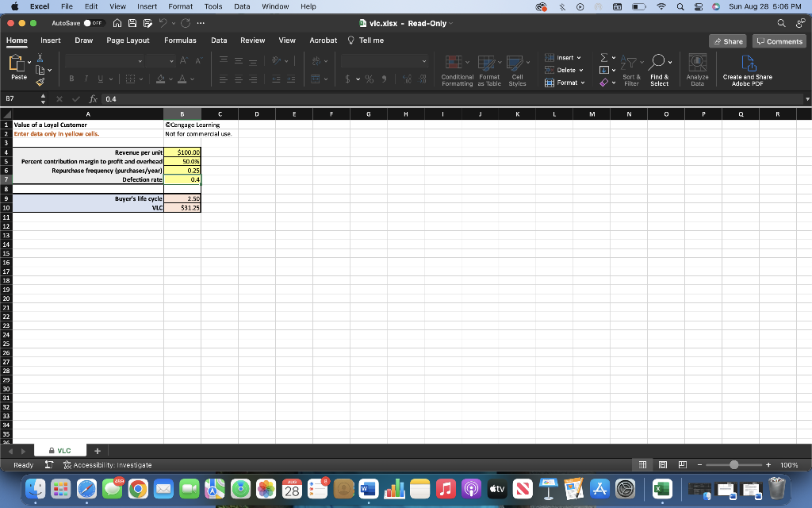Select the Format Painter icon

(x=38, y=83)
